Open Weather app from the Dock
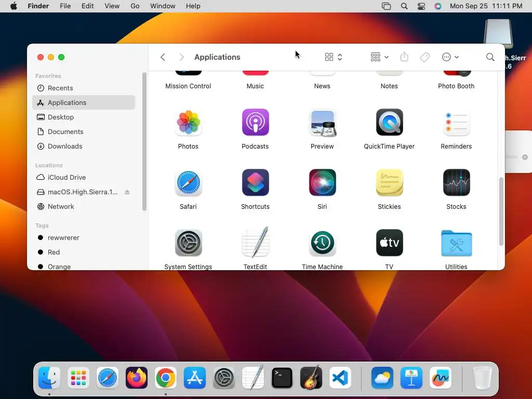 click(382, 378)
